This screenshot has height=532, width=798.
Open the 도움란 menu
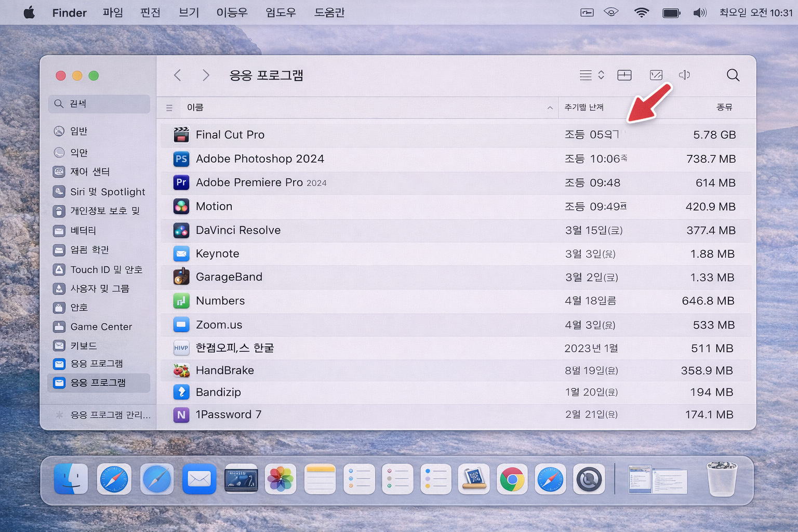pos(329,12)
